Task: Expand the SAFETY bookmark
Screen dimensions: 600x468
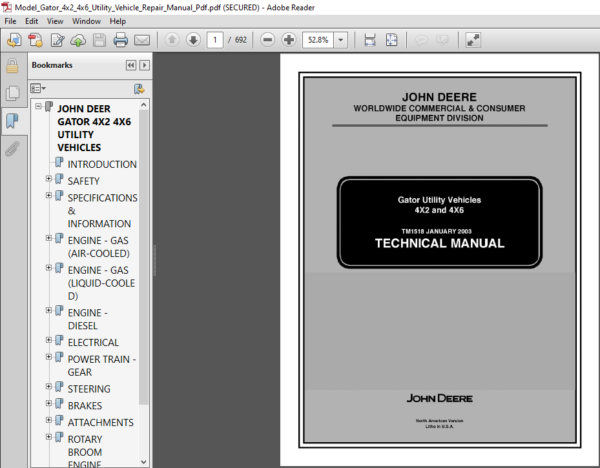Action: [49, 178]
